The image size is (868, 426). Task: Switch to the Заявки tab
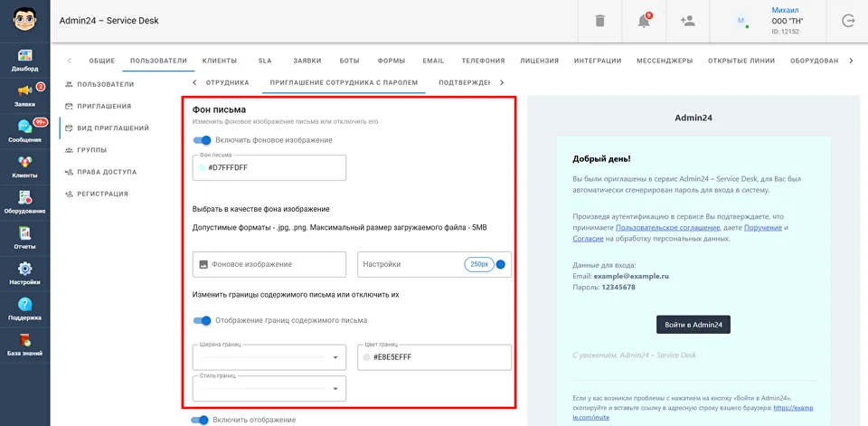click(307, 61)
